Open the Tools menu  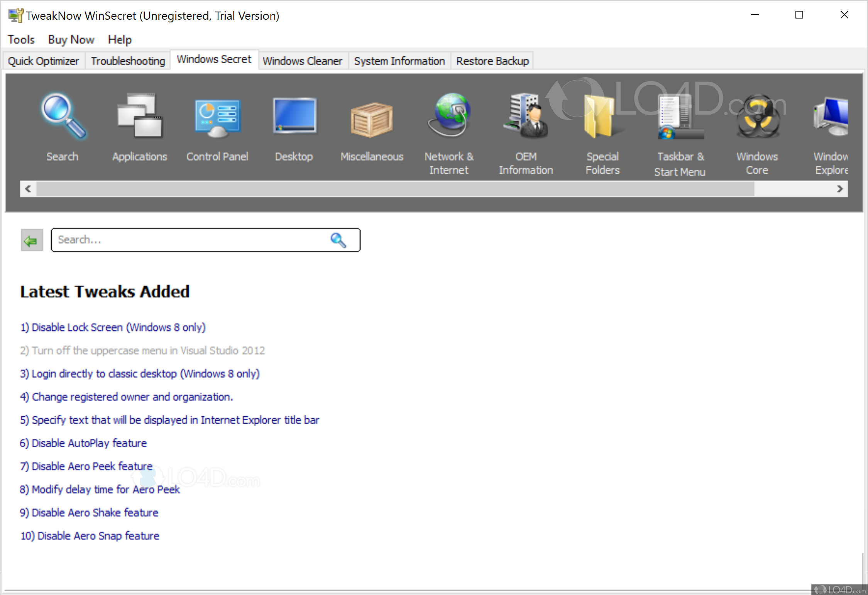(21, 39)
